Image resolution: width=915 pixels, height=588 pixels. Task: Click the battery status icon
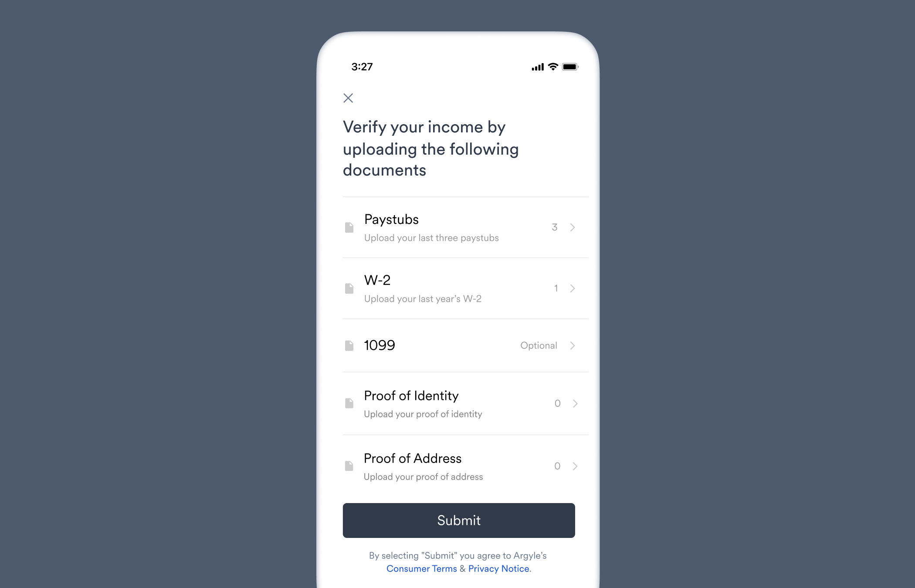(x=571, y=65)
